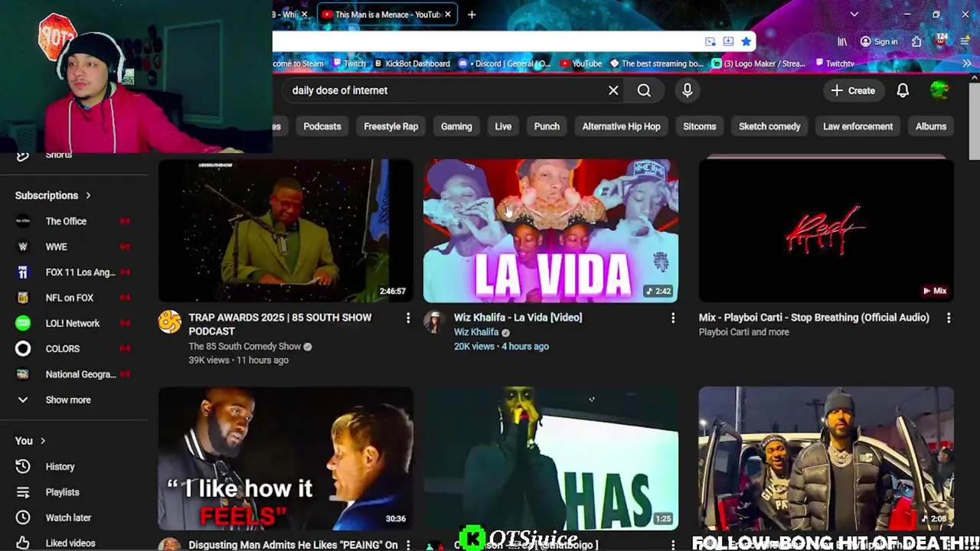Show more bookmarks overflow chevron
This screenshot has height=551, width=980.
point(966,64)
